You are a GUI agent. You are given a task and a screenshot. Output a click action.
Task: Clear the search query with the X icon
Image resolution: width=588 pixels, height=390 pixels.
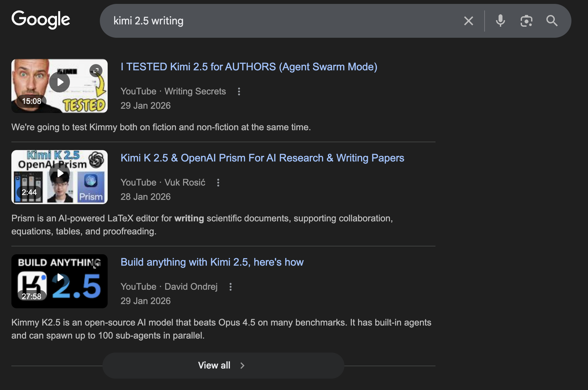(x=468, y=21)
